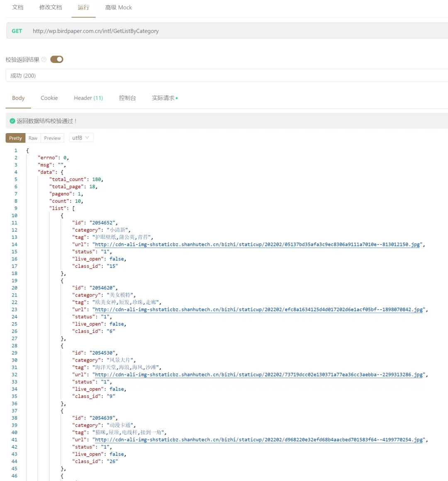448x481 pixels.
Task: Open the 成功 (200) response selector
Action: pyautogui.click(x=224, y=75)
